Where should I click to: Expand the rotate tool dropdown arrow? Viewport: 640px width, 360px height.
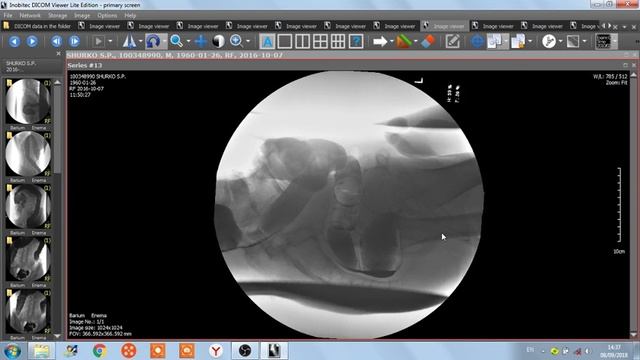[164, 41]
